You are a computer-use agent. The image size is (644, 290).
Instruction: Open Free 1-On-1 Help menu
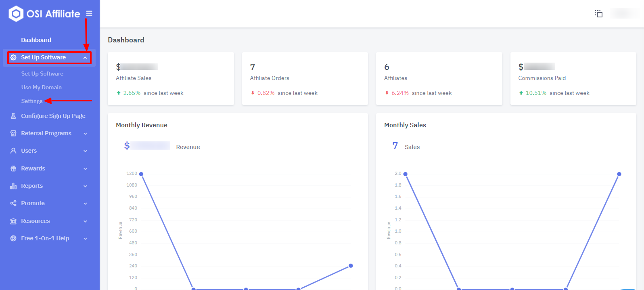45,238
